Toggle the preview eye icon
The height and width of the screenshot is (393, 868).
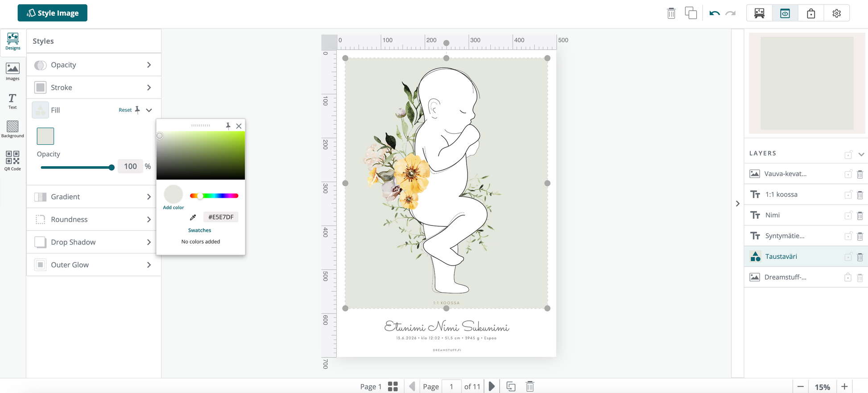pos(785,13)
